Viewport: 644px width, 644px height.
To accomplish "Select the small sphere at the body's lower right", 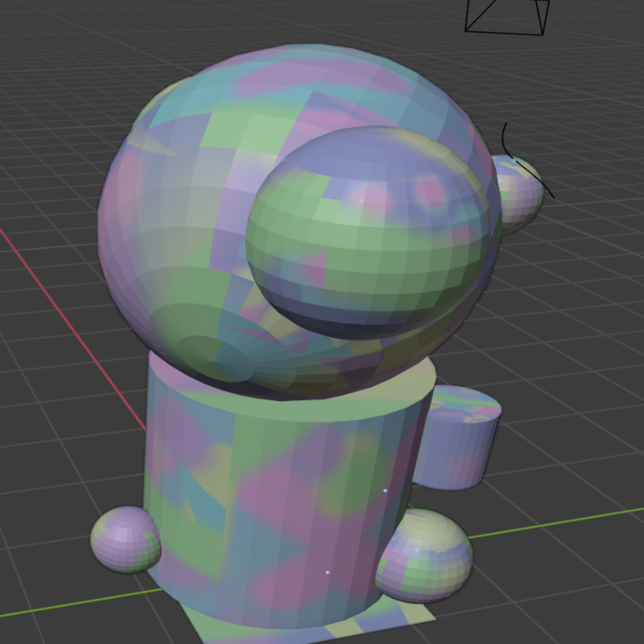I will click(427, 557).
